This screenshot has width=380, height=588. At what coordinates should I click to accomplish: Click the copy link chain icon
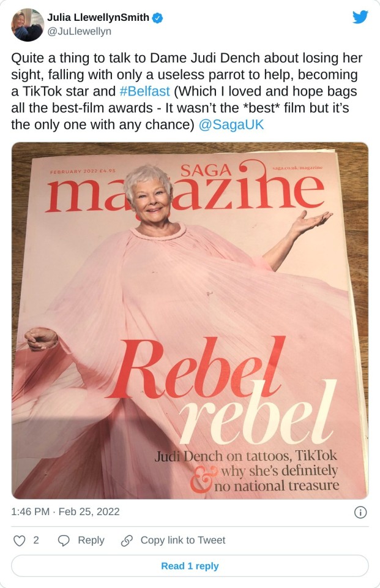pyautogui.click(x=127, y=540)
